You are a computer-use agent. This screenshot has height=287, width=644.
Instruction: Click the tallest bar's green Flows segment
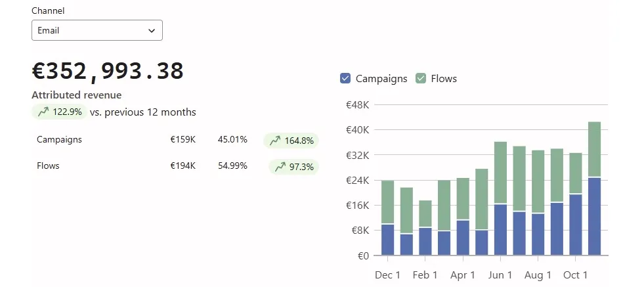(x=594, y=148)
